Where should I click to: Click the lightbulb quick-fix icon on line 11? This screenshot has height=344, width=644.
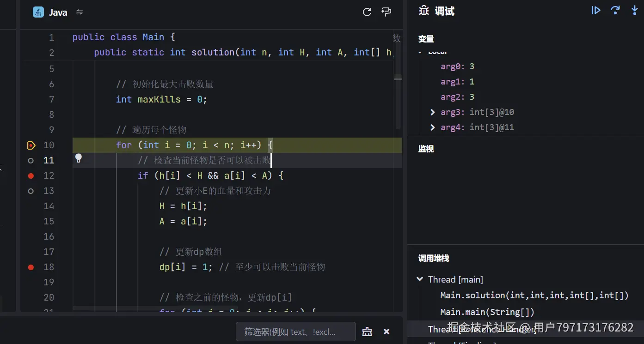click(x=79, y=158)
